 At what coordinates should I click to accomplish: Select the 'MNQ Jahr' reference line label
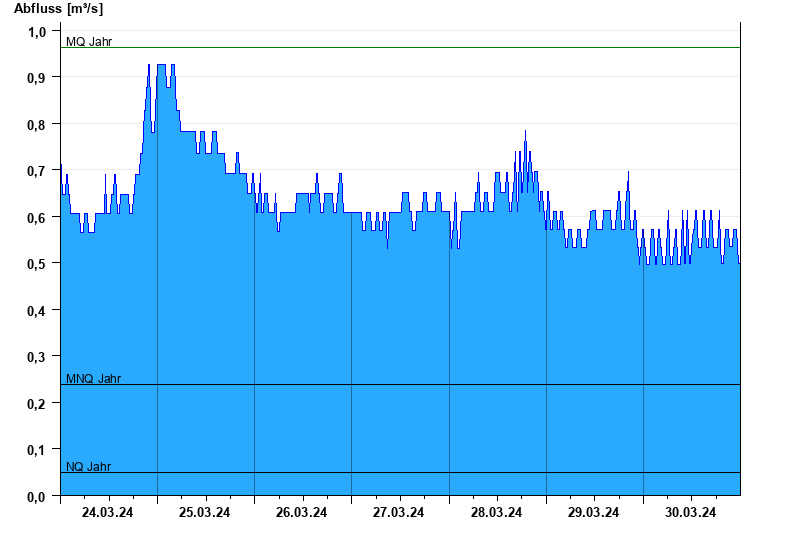pos(93,379)
